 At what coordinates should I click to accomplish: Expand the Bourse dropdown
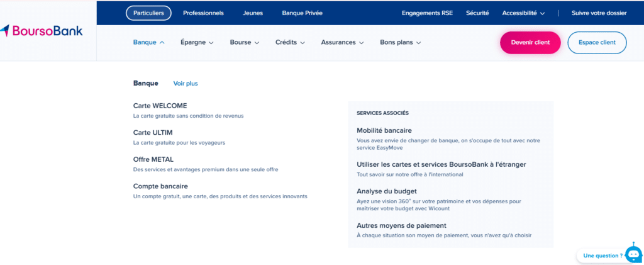[245, 43]
